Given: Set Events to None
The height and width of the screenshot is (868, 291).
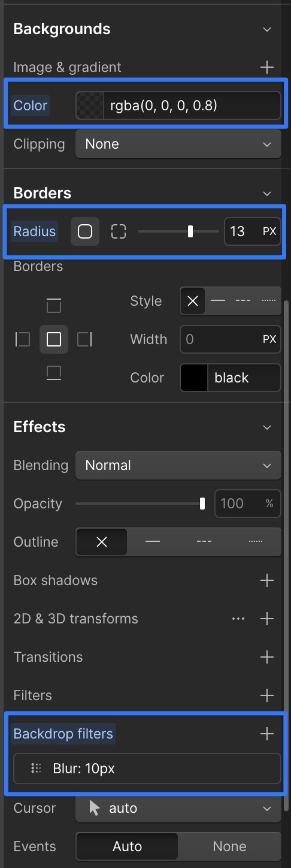Looking at the screenshot, I should (x=229, y=846).
